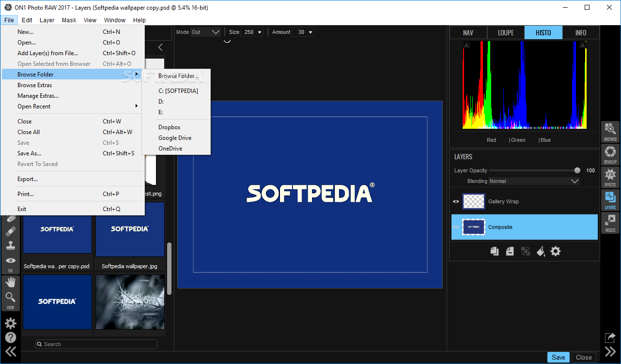The image size is (621, 364).
Task: Open the Browse module icon
Action: [610, 132]
